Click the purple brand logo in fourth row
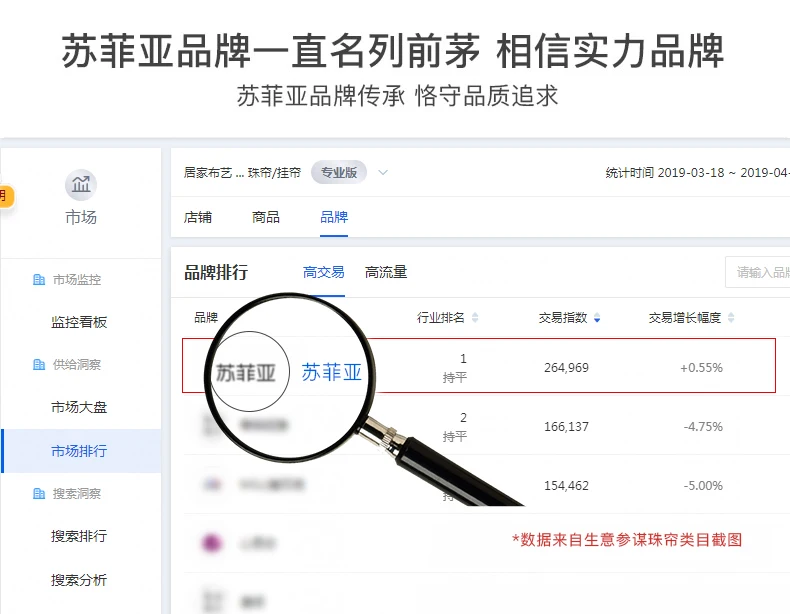 point(212,543)
